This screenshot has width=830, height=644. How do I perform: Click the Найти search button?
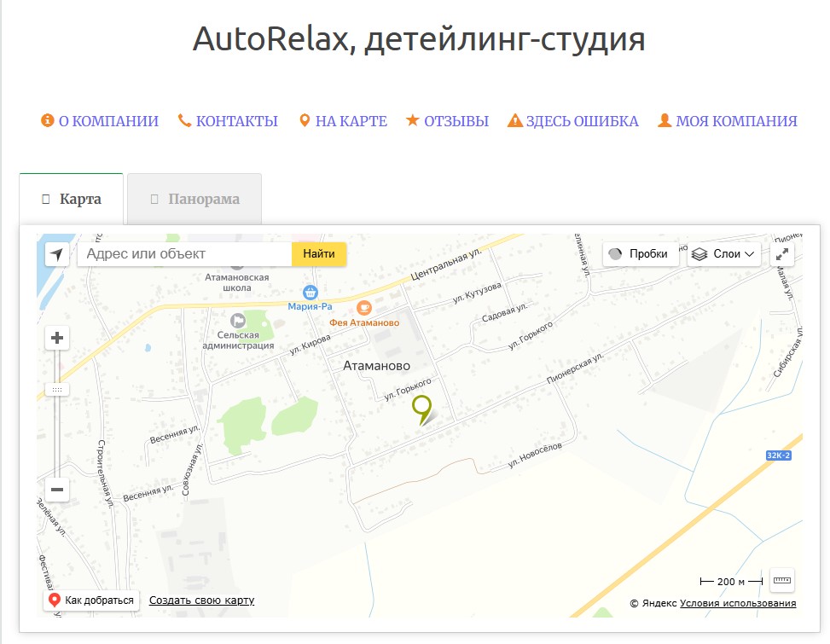pyautogui.click(x=319, y=254)
